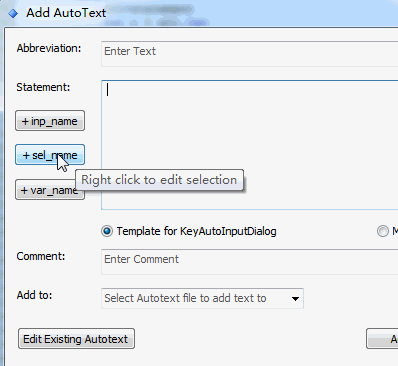The height and width of the screenshot is (366, 398).
Task: Open the Select Autotext file combo box
Action: click(x=202, y=298)
